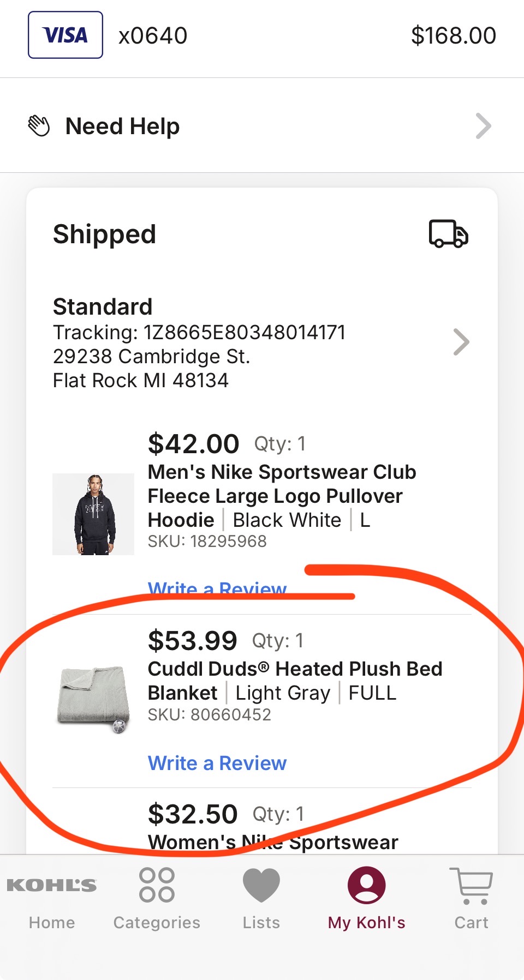Open the Nike hoodie product thumbnail

click(x=93, y=514)
